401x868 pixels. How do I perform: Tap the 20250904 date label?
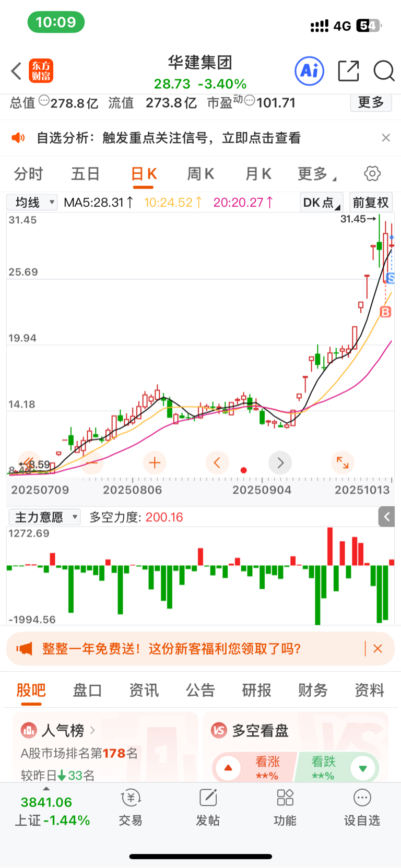pos(262,490)
